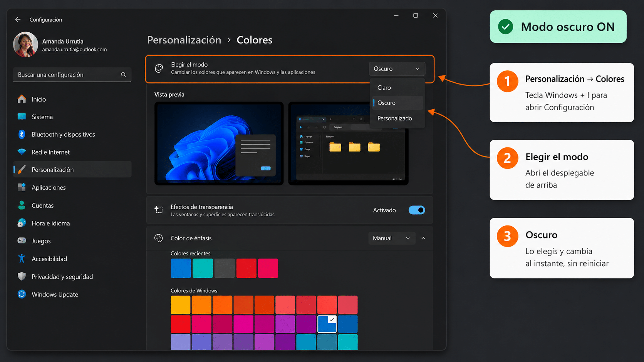Screen dimensions: 644x362
Task: Click Amanda Urrutia's profile picture
Action: (x=25, y=45)
